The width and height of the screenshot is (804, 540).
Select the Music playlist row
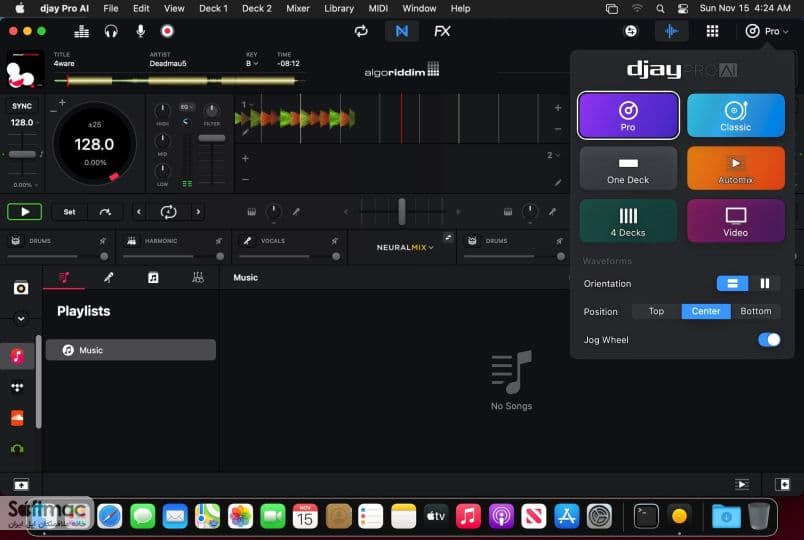coord(131,350)
